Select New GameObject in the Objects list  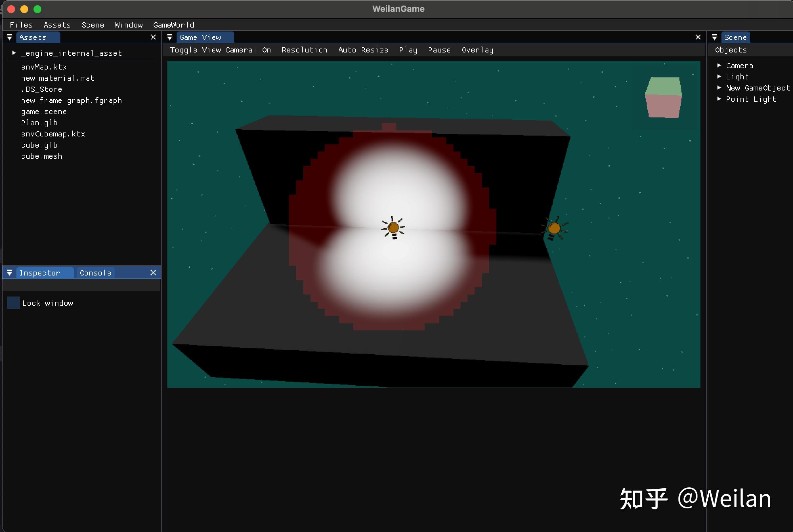tap(758, 88)
